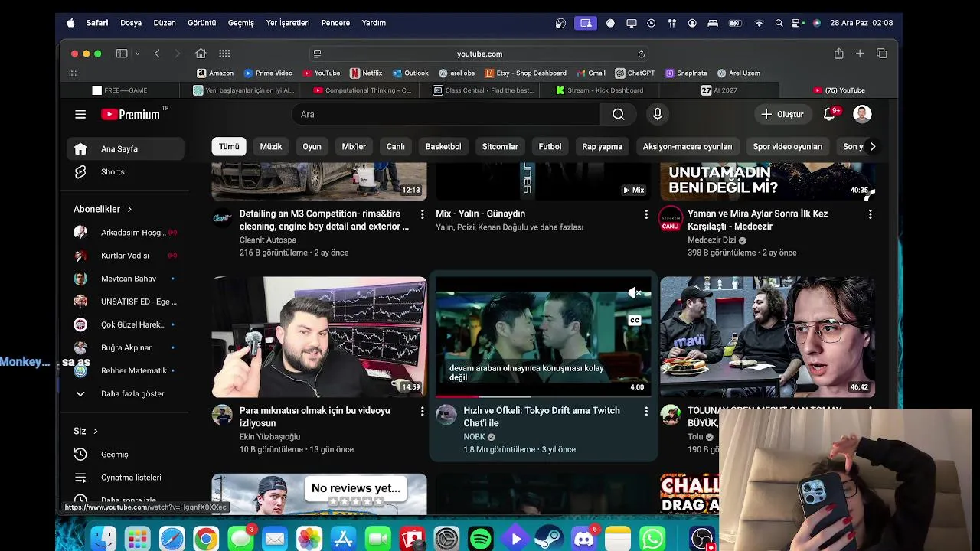Open Spotify from the Dock

coord(481,539)
